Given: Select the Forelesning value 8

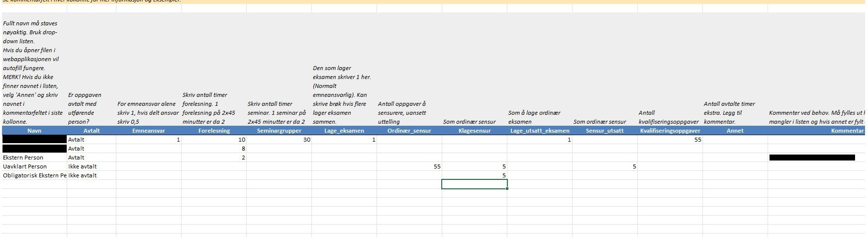Looking at the screenshot, I should coord(214,149).
